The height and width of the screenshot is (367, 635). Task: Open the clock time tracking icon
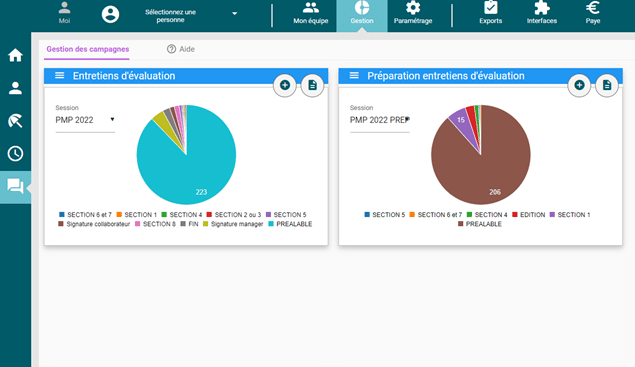click(15, 154)
